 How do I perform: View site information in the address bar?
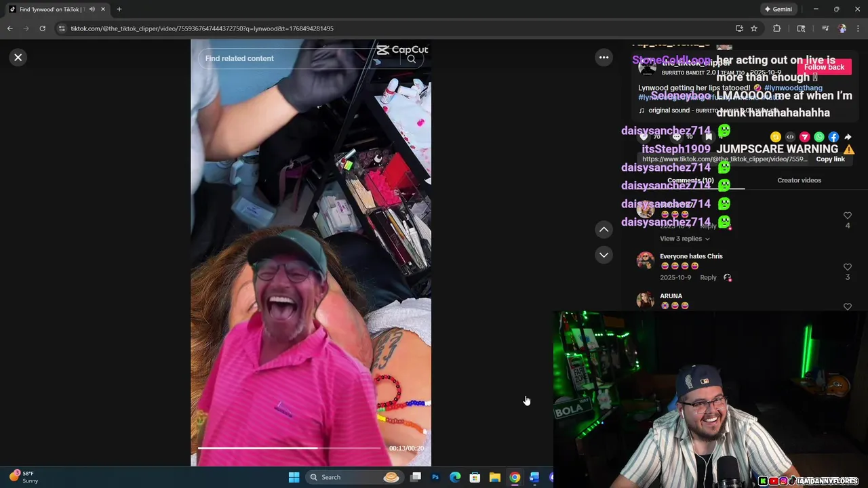pyautogui.click(x=62, y=28)
